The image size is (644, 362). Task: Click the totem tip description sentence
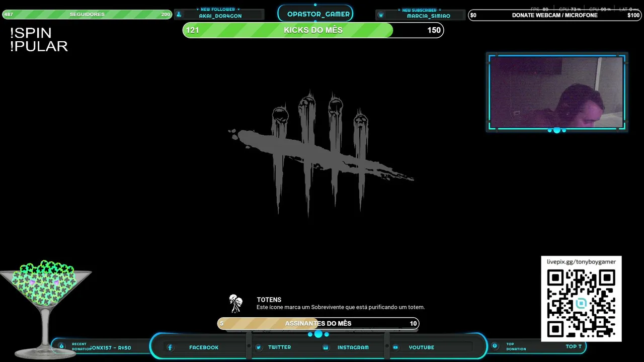(341, 307)
